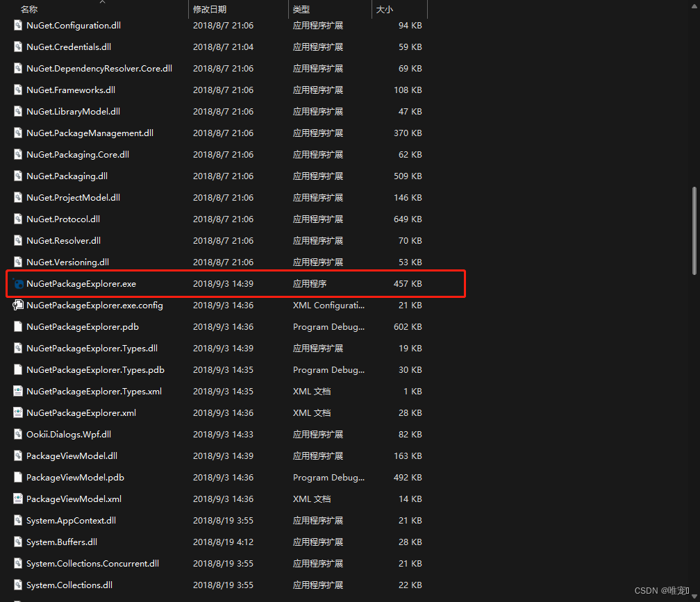This screenshot has height=602, width=700.
Task: Click the NuGet.Resolver.dll file icon
Action: (x=18, y=240)
